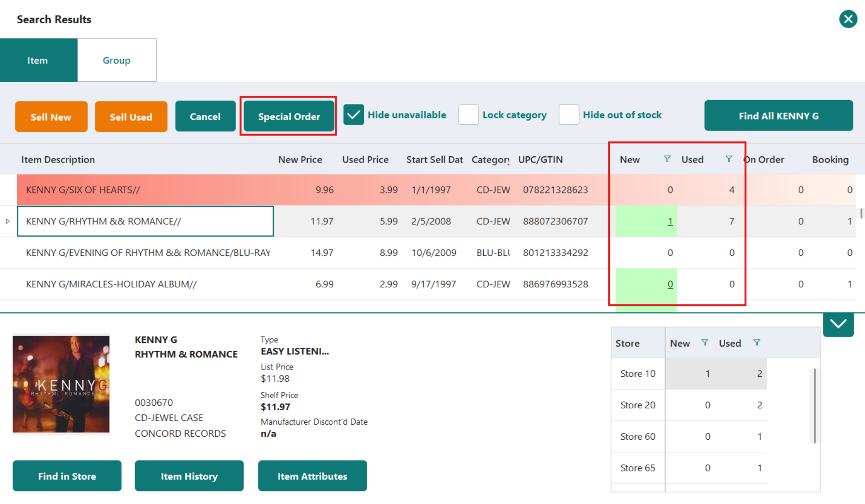Click UPC 886976993528 cell
This screenshot has width=865, height=504.
(555, 284)
